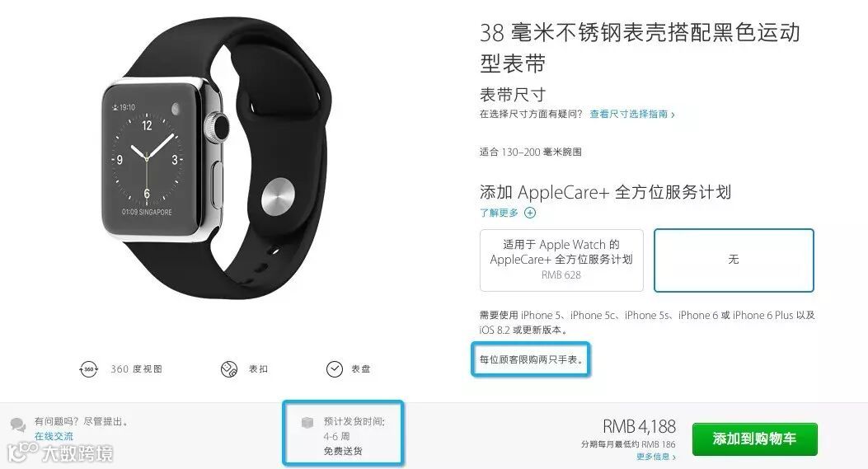Screen dimensions: 868x469
Task: Click 添加到购物车 green button
Action: click(x=754, y=439)
